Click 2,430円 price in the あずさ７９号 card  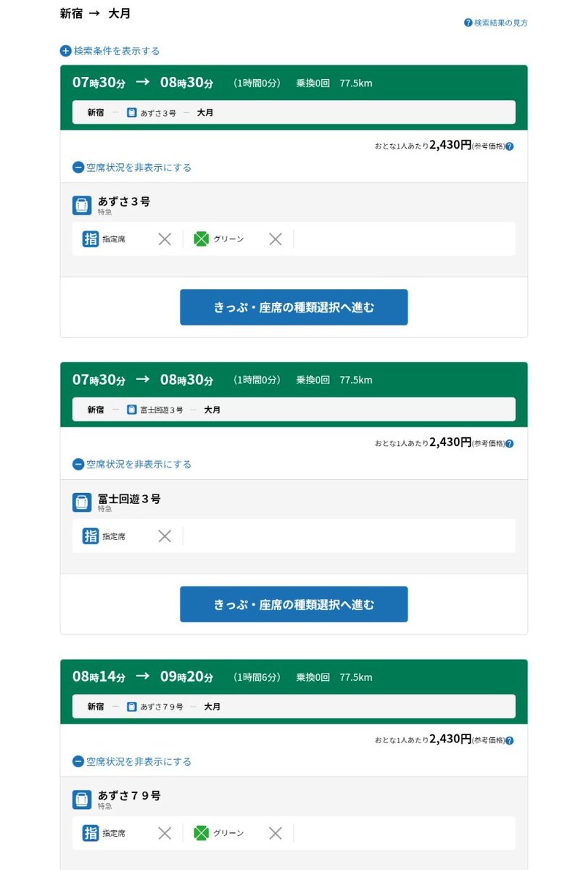pos(450,739)
